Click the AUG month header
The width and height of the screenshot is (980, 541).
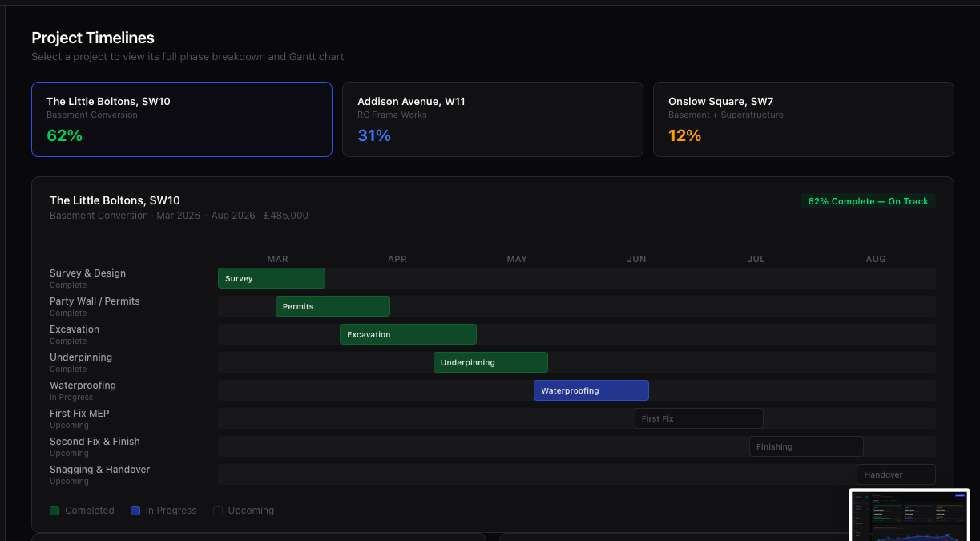coord(876,259)
